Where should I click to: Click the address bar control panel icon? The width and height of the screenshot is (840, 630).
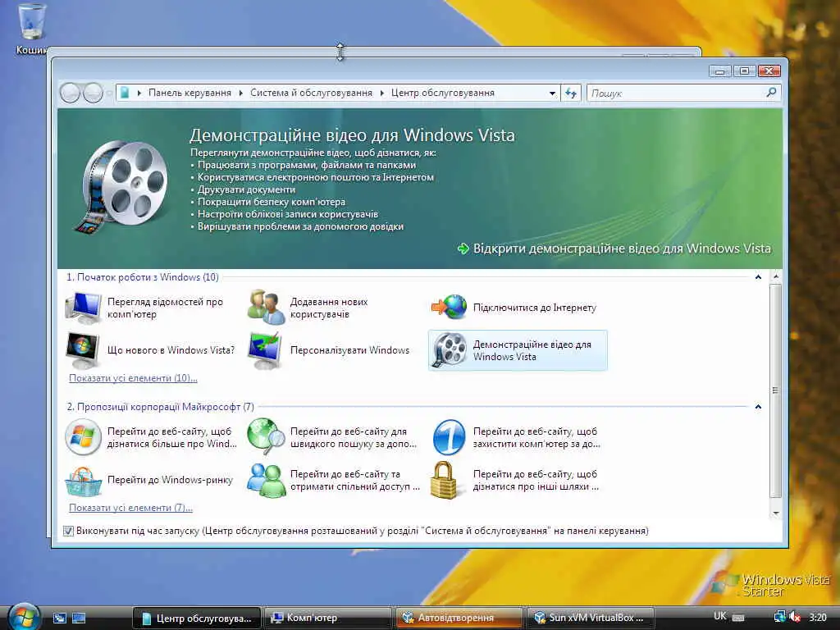[125, 93]
